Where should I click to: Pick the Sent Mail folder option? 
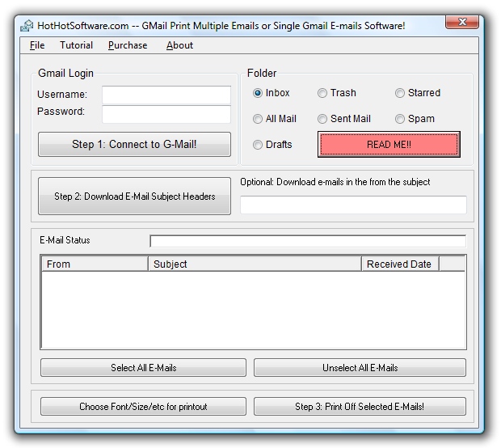tap(322, 119)
